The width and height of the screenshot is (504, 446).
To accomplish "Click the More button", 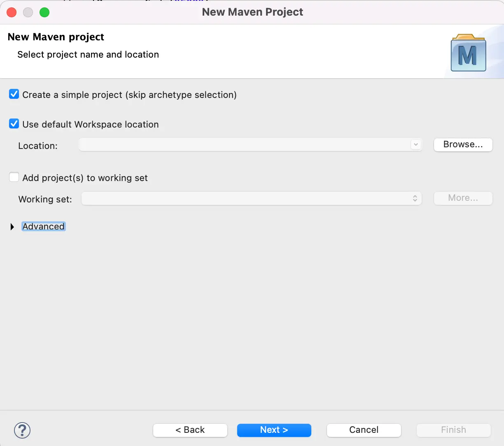I will tap(463, 198).
